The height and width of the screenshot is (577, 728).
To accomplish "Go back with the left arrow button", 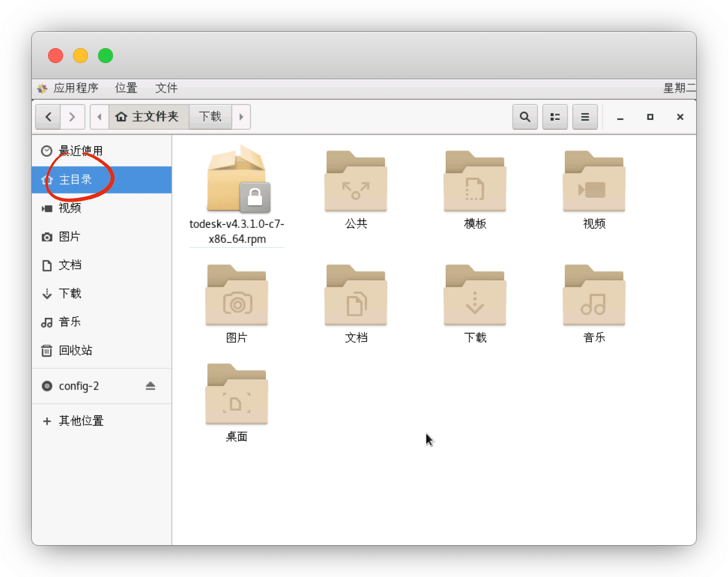I will tap(48, 117).
